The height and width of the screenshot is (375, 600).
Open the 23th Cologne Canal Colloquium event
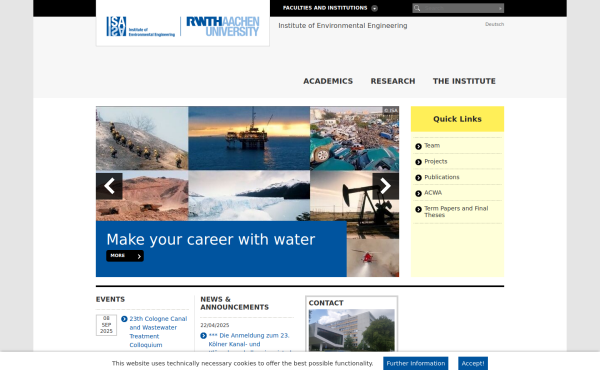[158, 332]
